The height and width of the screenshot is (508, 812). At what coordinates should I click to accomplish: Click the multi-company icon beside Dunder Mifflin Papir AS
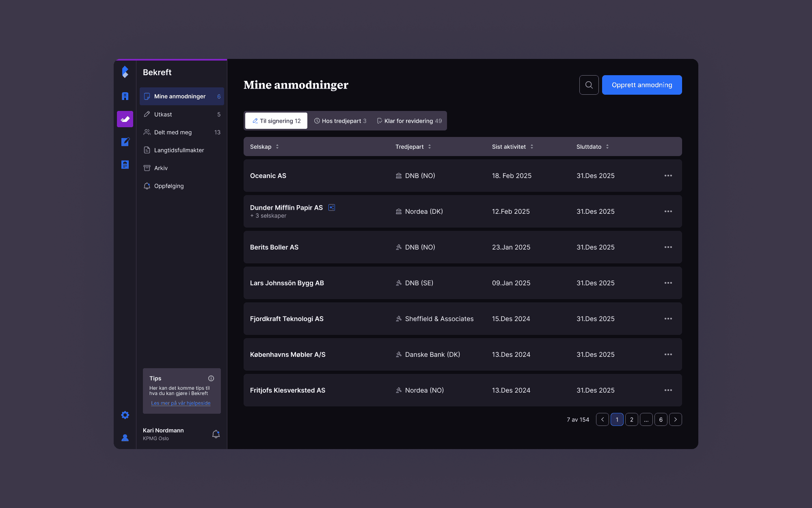[x=332, y=208]
